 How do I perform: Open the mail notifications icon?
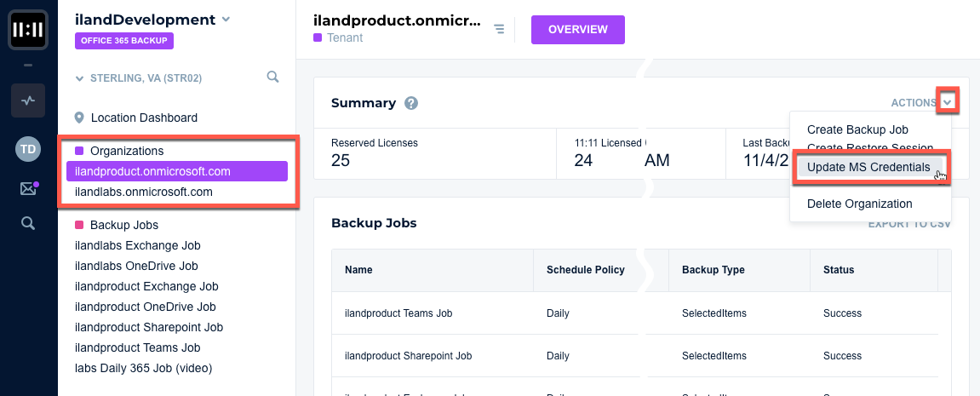28,188
